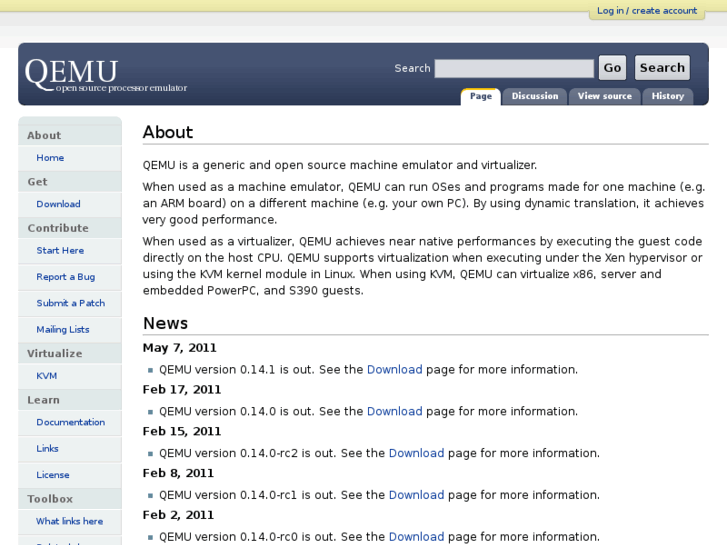Click the Learn sidebar section header

point(43,400)
